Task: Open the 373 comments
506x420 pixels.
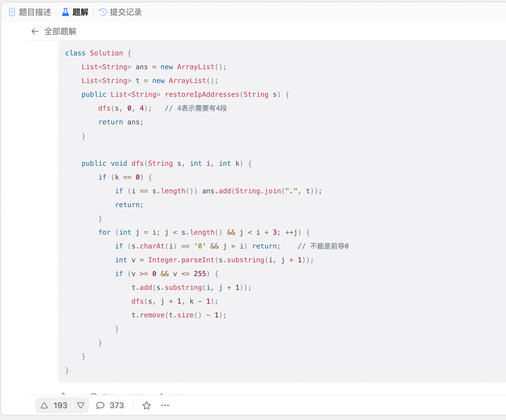Action: pos(110,405)
